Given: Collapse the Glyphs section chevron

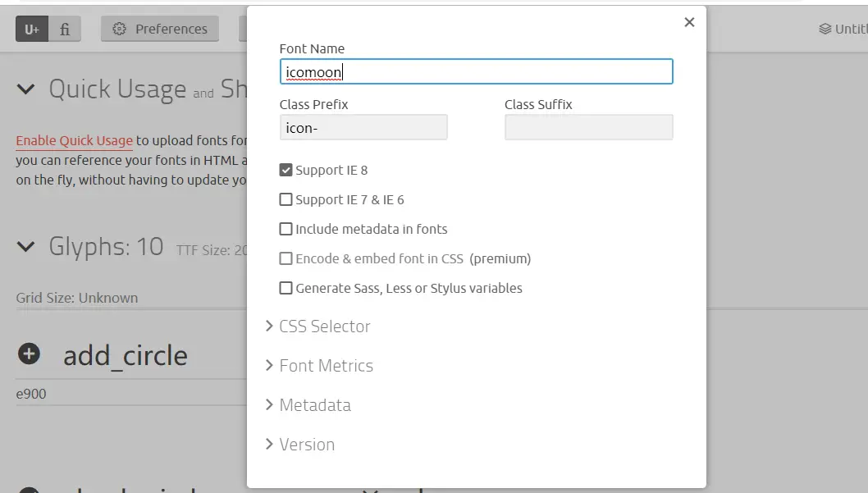Looking at the screenshot, I should coord(26,246).
